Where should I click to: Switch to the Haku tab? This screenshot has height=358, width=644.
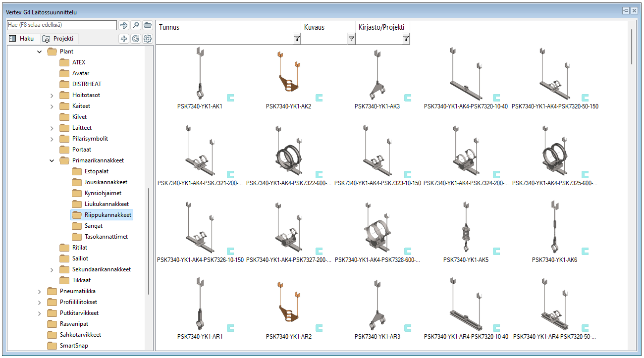22,39
